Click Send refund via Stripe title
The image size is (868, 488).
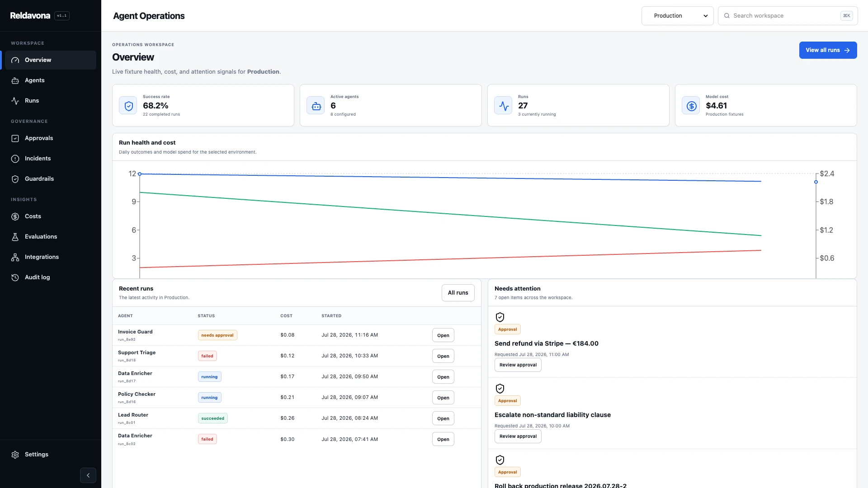[x=547, y=343]
